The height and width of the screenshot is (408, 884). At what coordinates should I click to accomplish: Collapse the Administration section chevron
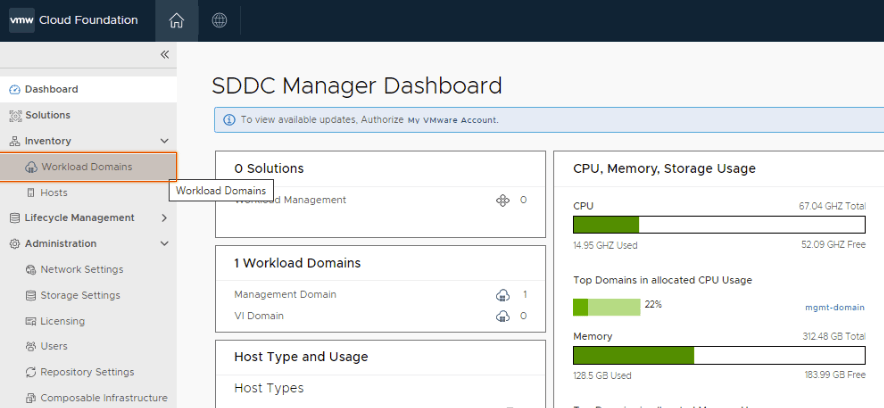click(x=165, y=243)
